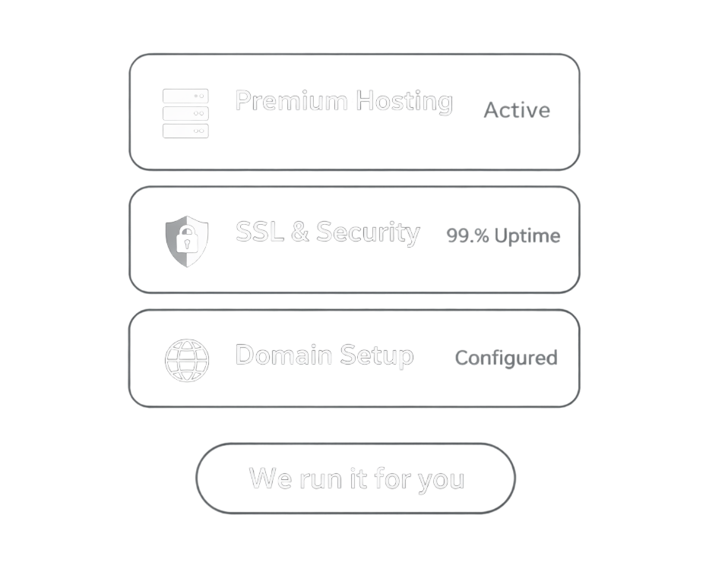The height and width of the screenshot is (575, 728).
Task: Click indicator lights on top server unit
Action: pyautogui.click(x=199, y=96)
